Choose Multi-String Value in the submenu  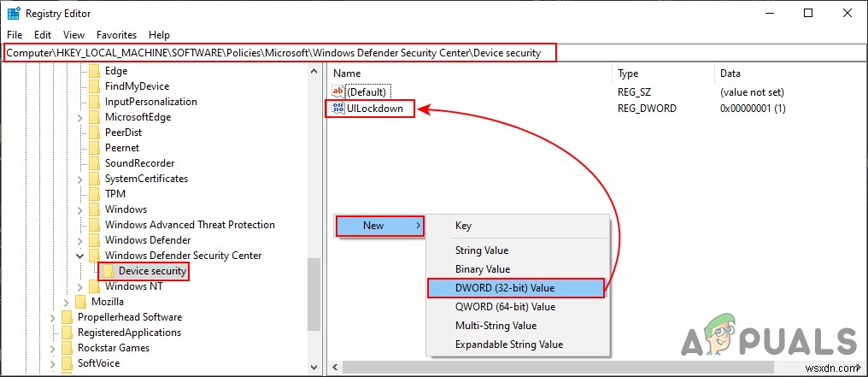tap(496, 326)
